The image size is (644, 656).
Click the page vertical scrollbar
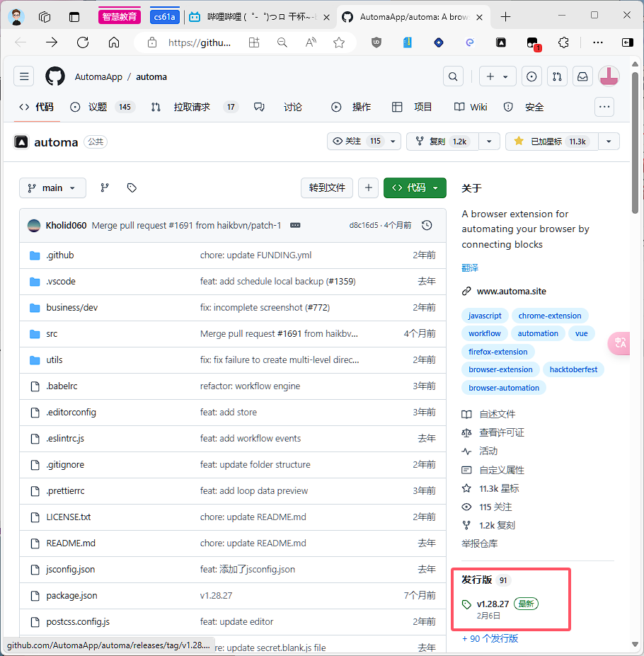(635, 142)
